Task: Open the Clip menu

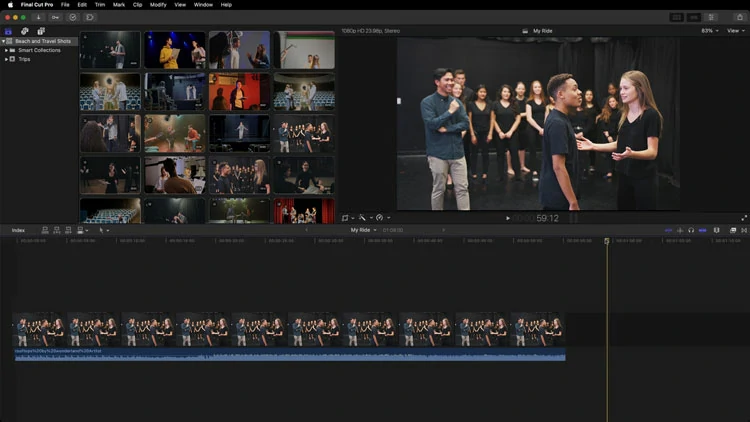Action: click(x=138, y=5)
